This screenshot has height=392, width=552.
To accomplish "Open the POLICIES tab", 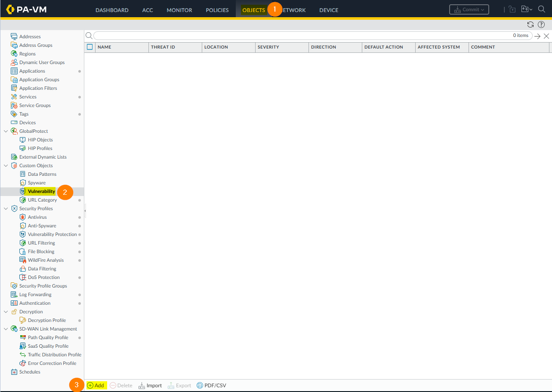I will click(217, 10).
